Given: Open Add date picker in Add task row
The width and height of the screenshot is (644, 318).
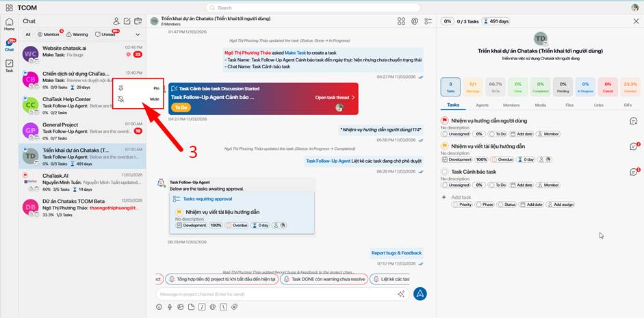Looking at the screenshot, I should (532, 204).
